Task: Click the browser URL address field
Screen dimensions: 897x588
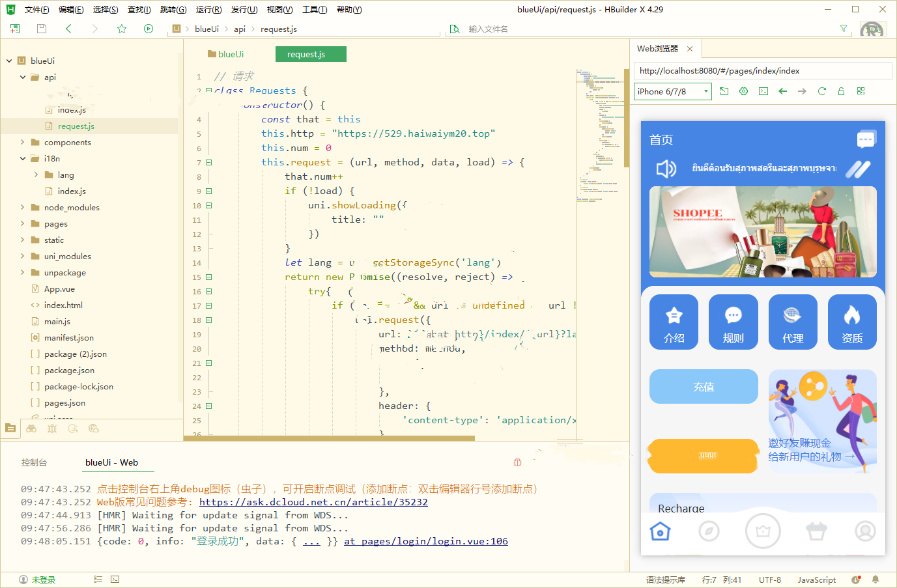Action: coord(762,71)
